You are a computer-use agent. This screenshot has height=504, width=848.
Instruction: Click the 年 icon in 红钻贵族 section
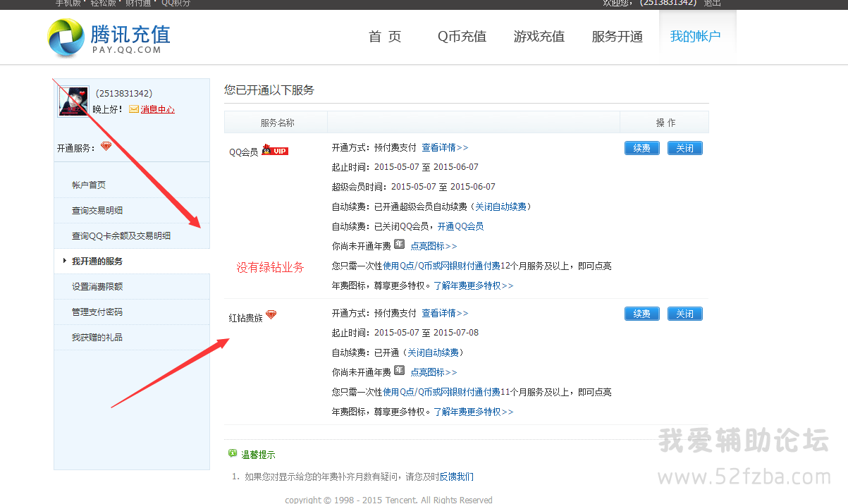pyautogui.click(x=399, y=371)
